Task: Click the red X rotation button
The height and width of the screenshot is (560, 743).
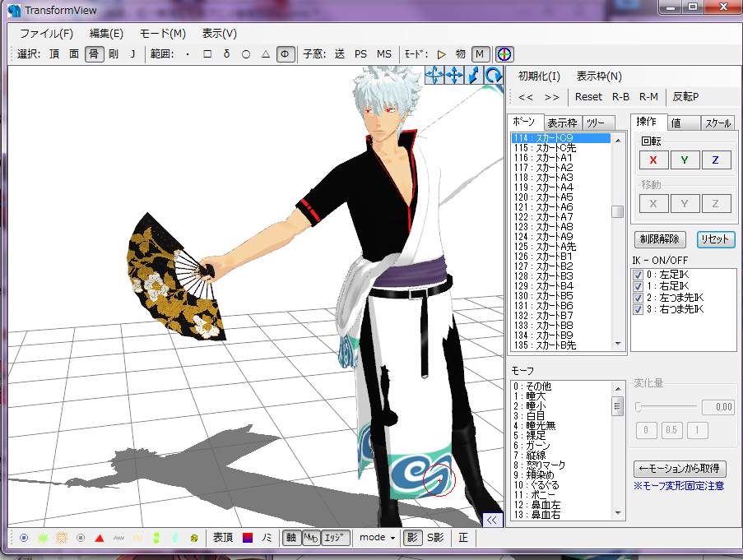Action: click(653, 160)
